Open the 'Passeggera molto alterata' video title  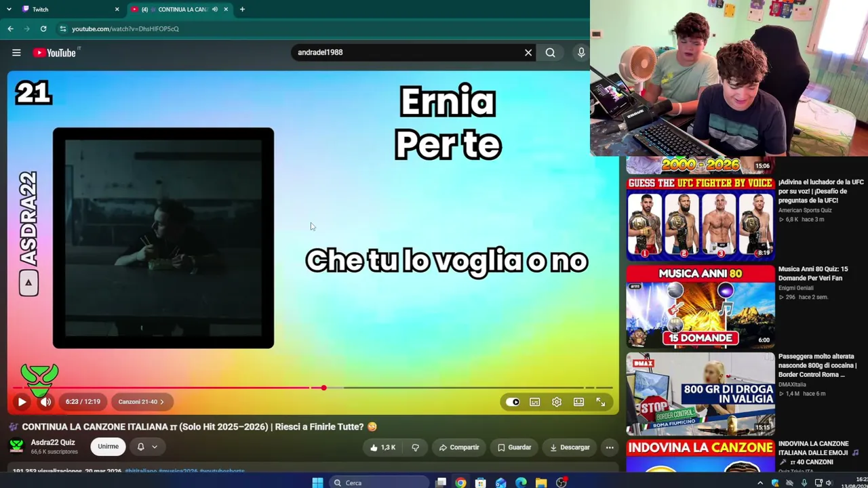point(817,365)
